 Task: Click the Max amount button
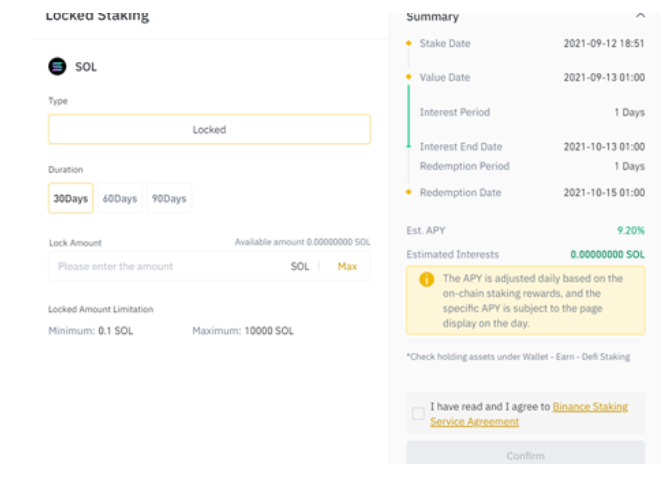pyautogui.click(x=347, y=266)
